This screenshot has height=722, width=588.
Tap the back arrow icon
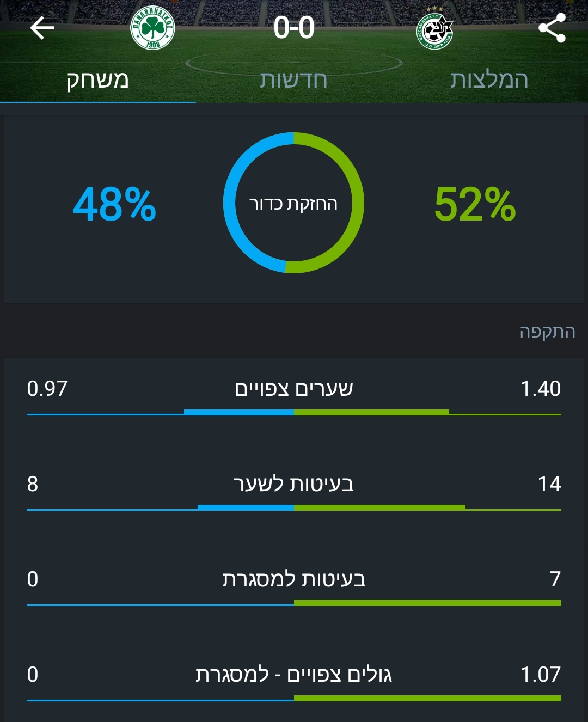42,28
